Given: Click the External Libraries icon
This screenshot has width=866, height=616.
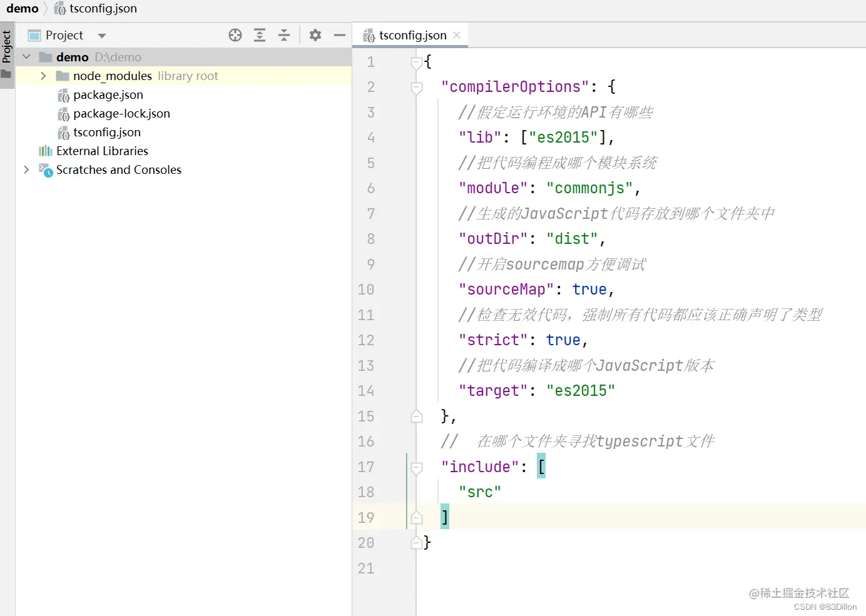Looking at the screenshot, I should (46, 151).
